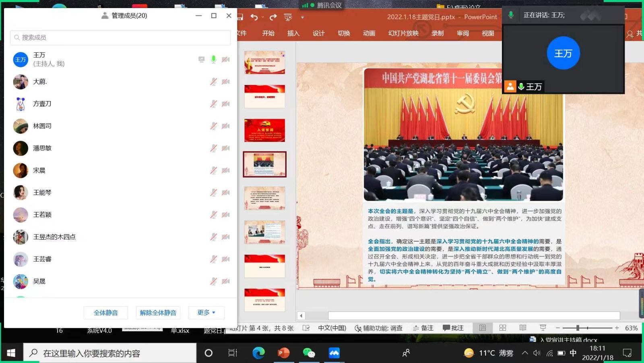Click the Tencent Meeting taskbar icon
This screenshot has height=363, width=644.
pyautogui.click(x=334, y=353)
